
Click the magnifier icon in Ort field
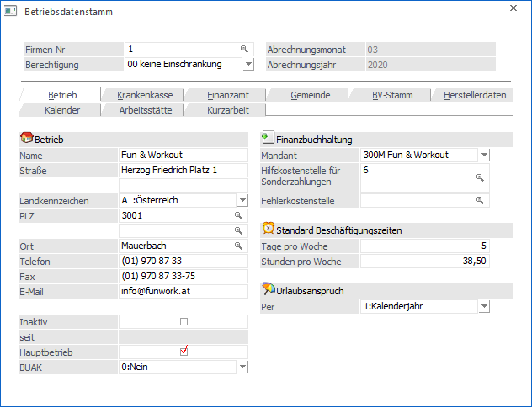tap(238, 246)
